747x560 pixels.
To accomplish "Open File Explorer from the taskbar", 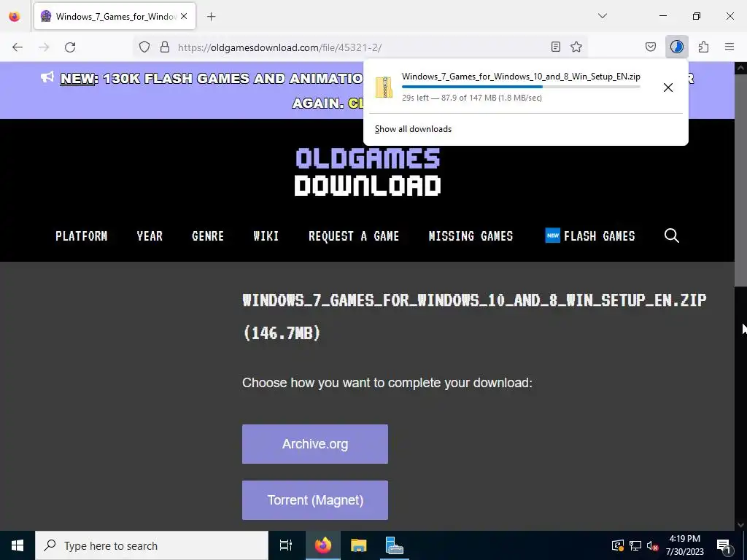I will tap(358, 545).
